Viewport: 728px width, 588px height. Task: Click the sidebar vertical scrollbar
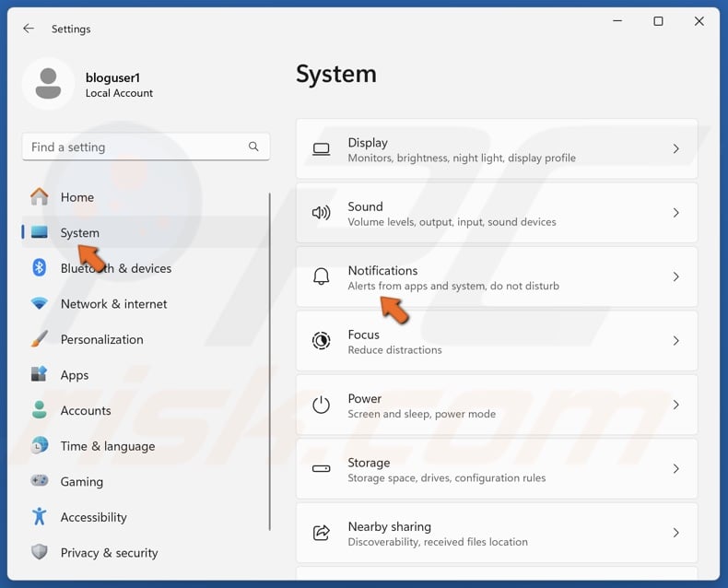(269, 361)
